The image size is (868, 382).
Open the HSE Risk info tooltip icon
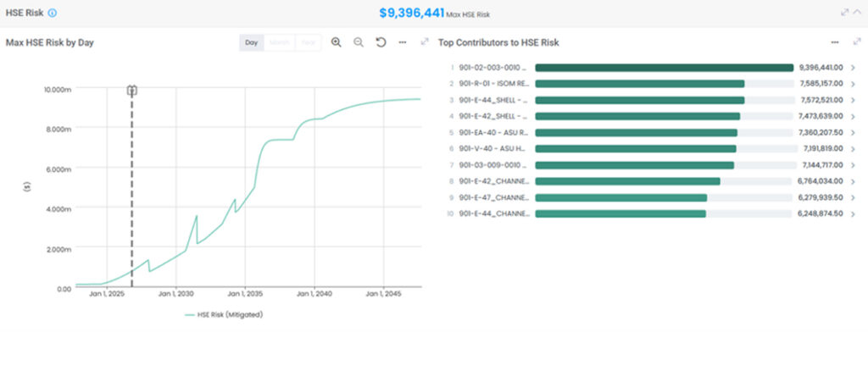pos(52,13)
